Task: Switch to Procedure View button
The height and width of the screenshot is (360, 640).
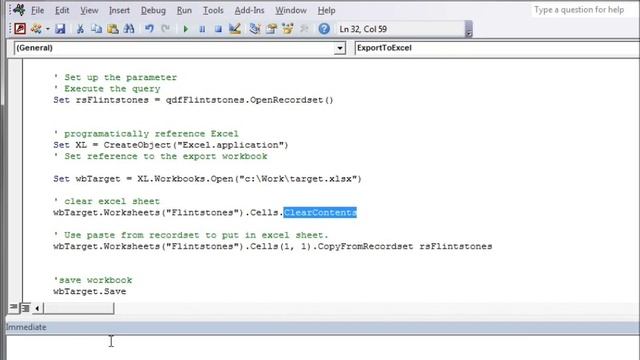Action: (13, 307)
